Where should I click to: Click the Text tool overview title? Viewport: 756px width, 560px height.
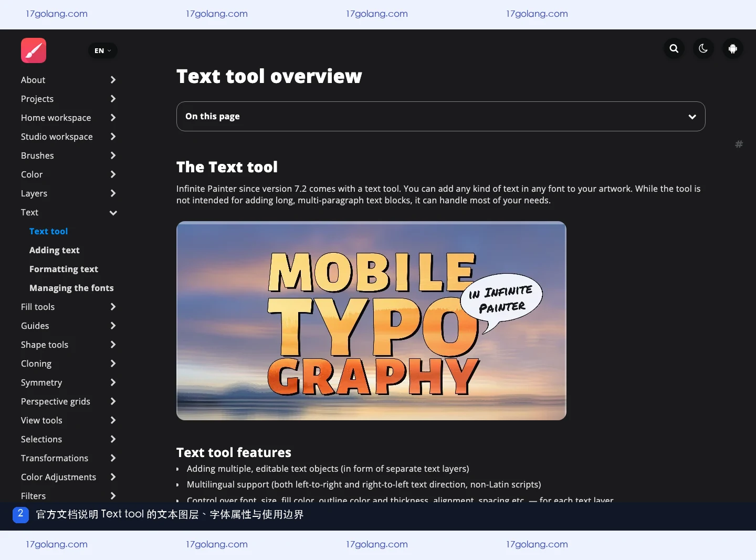(269, 76)
